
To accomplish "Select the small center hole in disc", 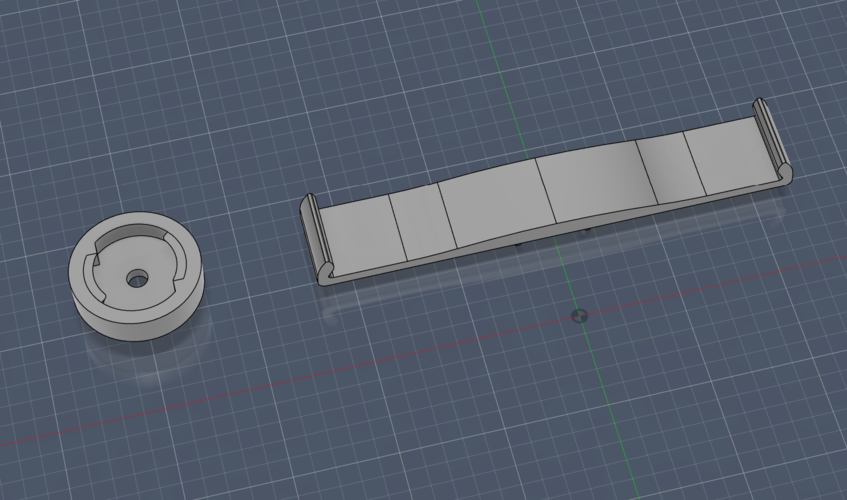I will point(138,279).
